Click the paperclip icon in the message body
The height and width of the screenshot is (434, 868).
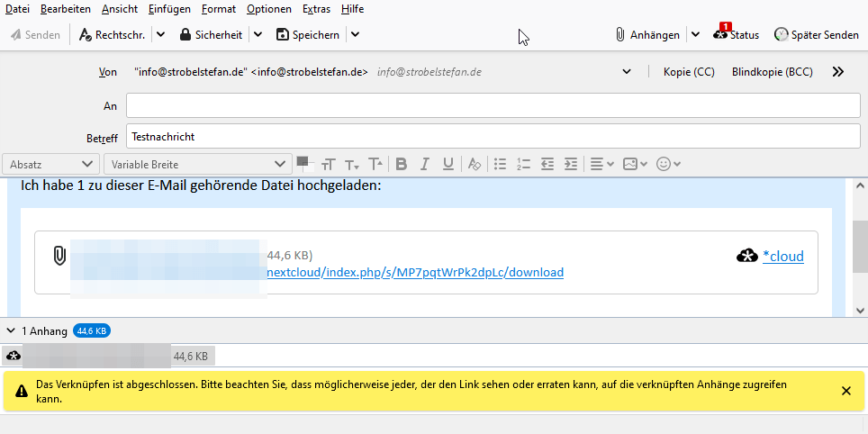[x=59, y=256]
